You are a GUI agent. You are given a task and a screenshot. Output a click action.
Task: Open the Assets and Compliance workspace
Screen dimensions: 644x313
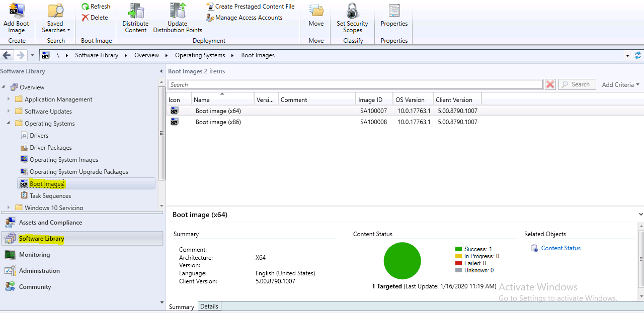[x=82, y=223]
